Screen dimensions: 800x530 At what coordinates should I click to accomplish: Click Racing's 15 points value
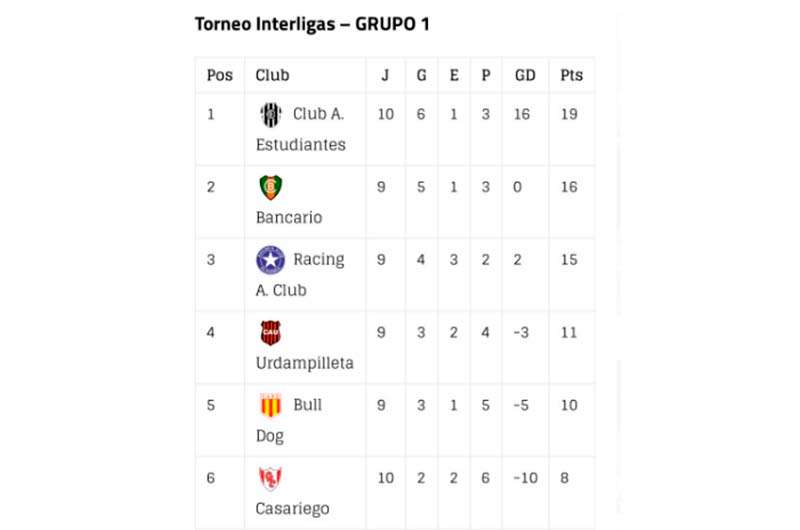569,260
